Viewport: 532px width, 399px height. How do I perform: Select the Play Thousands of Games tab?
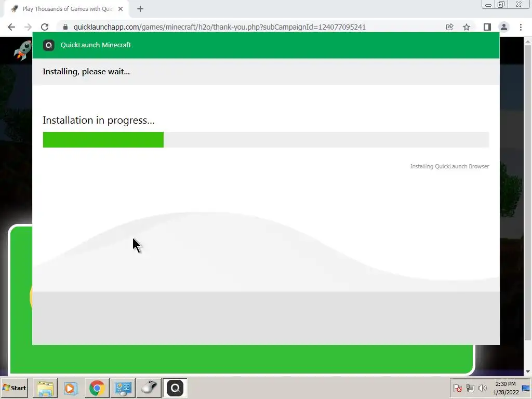[67, 9]
